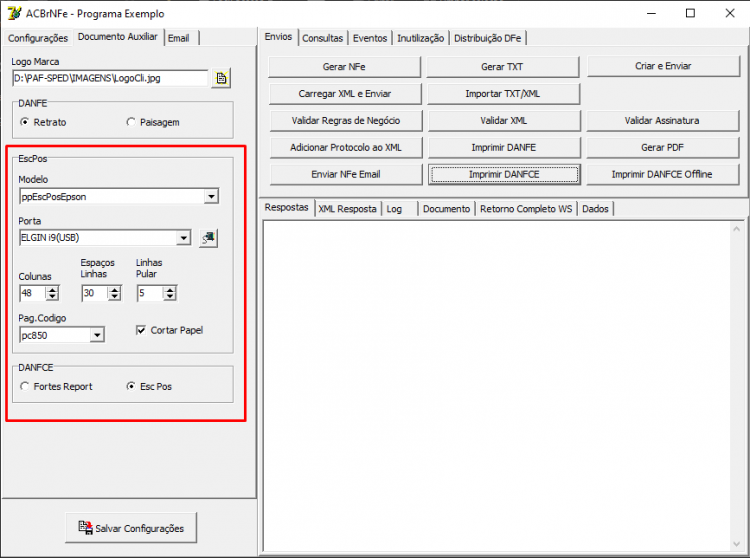750x558 pixels.
Task: Open the Retorno Completo WS tab
Action: (x=526, y=209)
